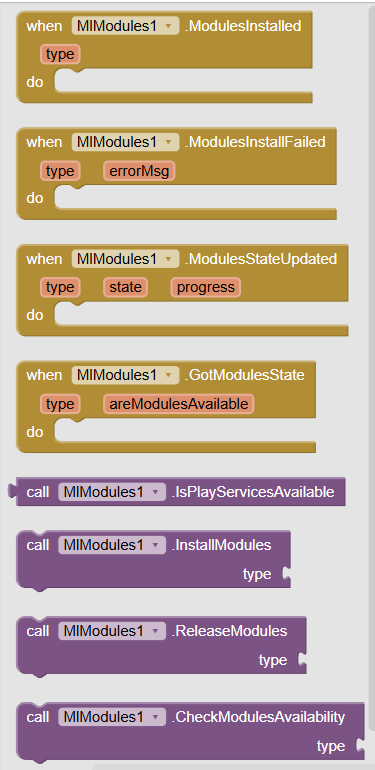Screen dimensions: 375x770
Task: Open MIModules1 dropdown in IsPlayServicesAvailable block
Action: [x=112, y=492]
